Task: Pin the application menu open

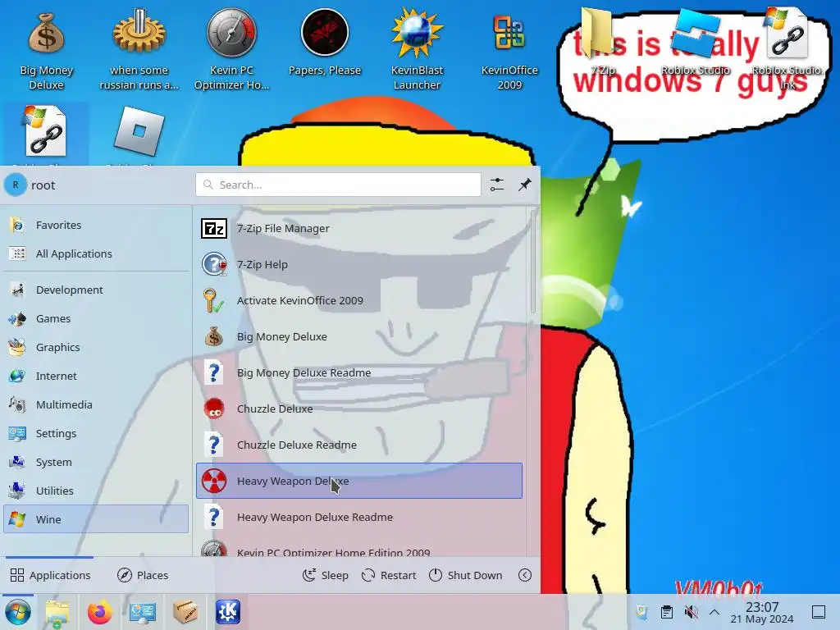Action: tap(524, 185)
